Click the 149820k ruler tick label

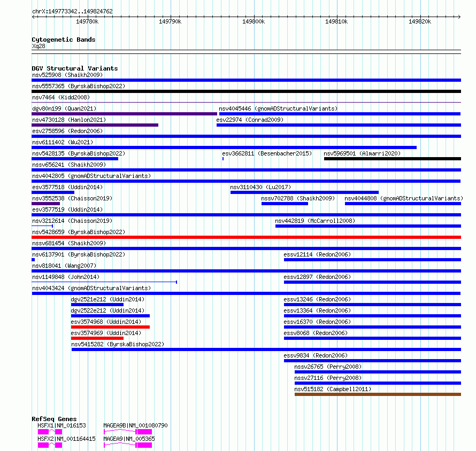[x=420, y=21]
